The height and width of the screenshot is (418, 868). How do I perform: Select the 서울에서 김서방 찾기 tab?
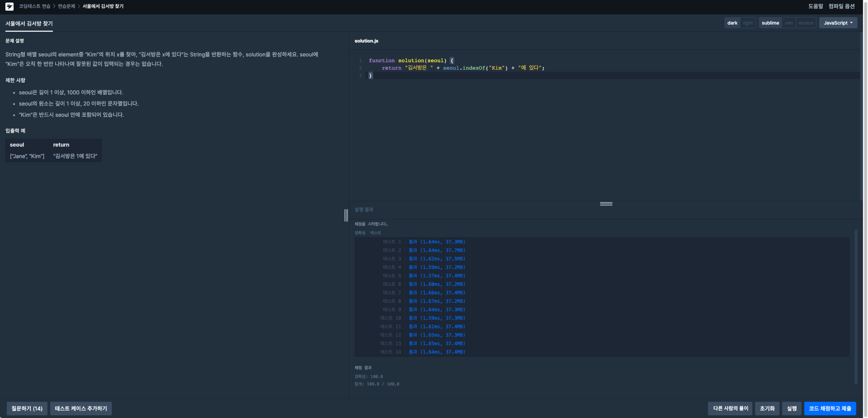click(x=29, y=24)
